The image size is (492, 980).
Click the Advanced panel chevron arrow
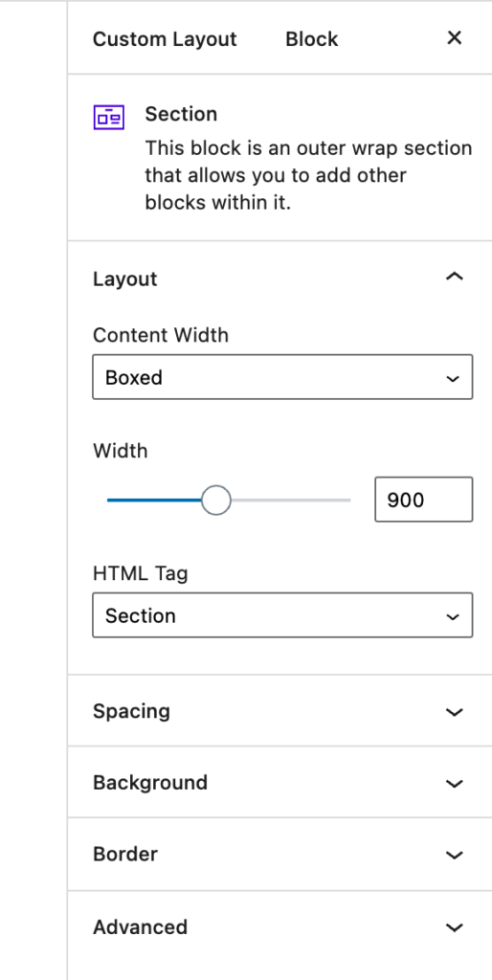click(455, 926)
